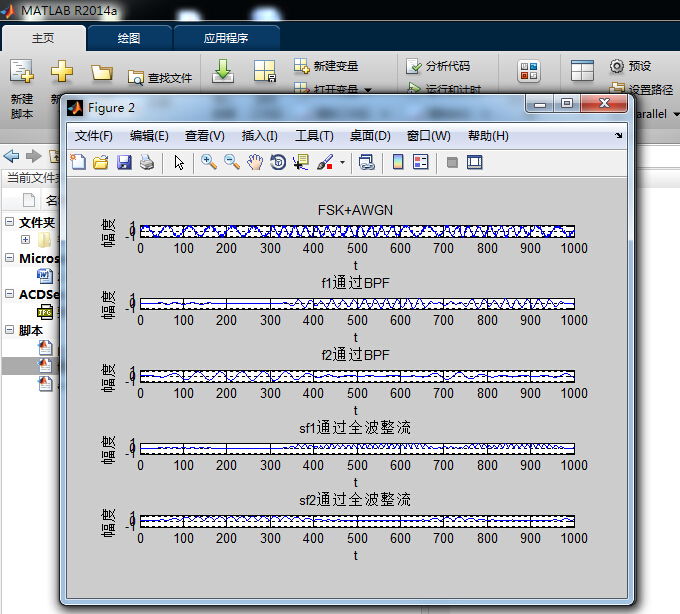Viewport: 680px width, 614px height.
Task: Open the 工具(T) menu in Figure 2
Action: coord(314,136)
